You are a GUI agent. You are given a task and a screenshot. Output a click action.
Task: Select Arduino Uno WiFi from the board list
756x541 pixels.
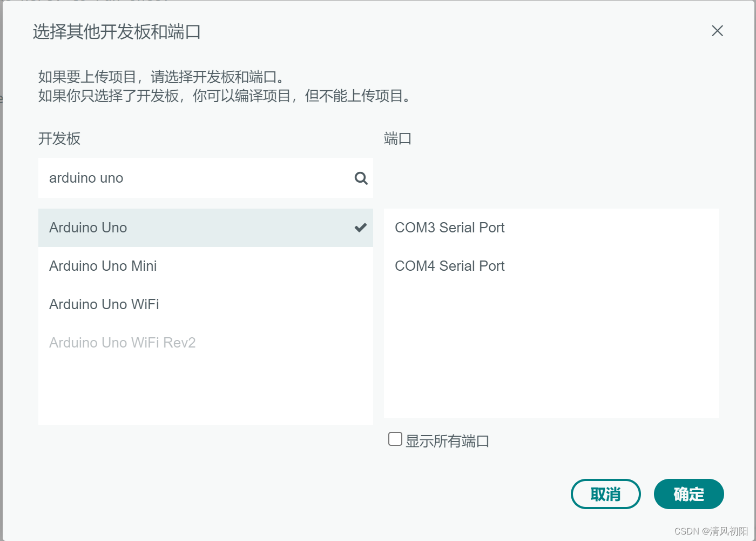point(104,304)
